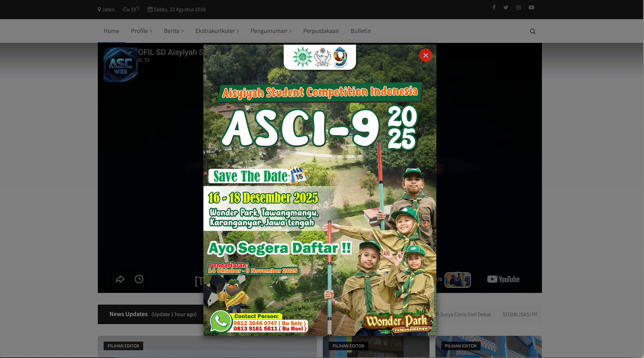Expand the Berita menu

174,31
